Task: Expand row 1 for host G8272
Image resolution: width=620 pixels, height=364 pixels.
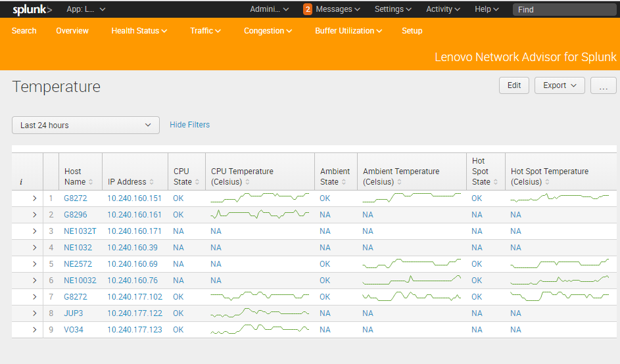Action: tap(34, 198)
